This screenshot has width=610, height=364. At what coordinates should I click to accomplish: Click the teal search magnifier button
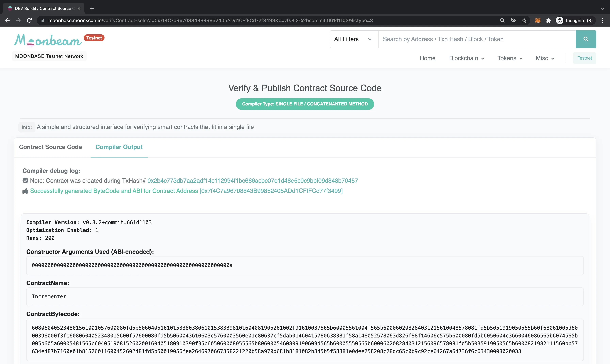[586, 39]
